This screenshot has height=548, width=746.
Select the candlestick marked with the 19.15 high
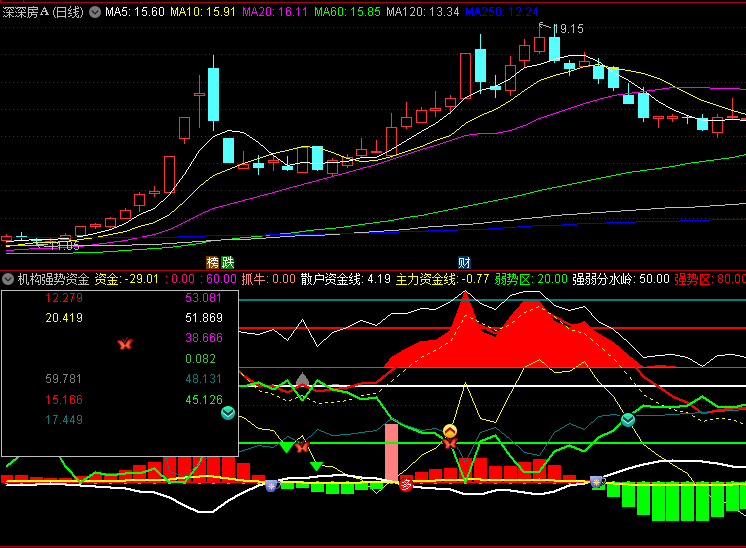point(540,40)
